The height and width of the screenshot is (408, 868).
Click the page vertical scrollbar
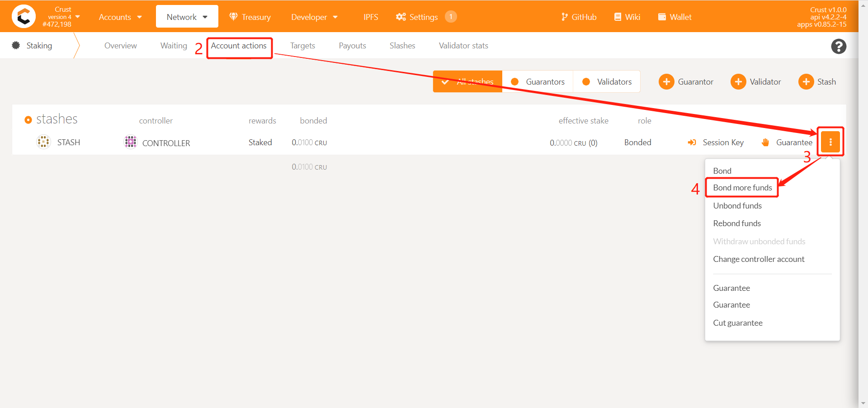point(863,204)
